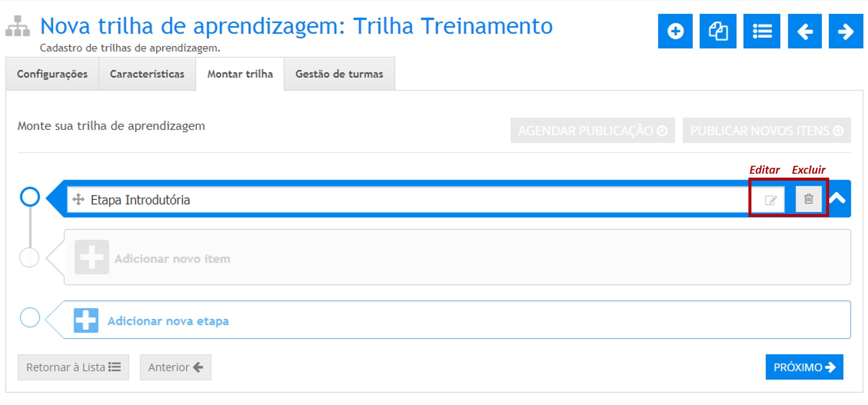The width and height of the screenshot is (868, 405).
Task: Click the copy/duplicate toolbar icon
Action: [x=718, y=31]
